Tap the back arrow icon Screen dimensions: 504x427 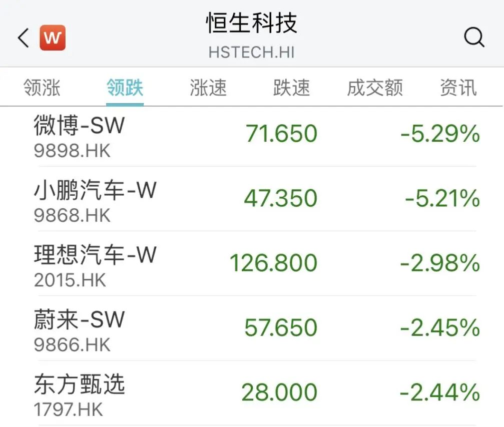pyautogui.click(x=23, y=38)
